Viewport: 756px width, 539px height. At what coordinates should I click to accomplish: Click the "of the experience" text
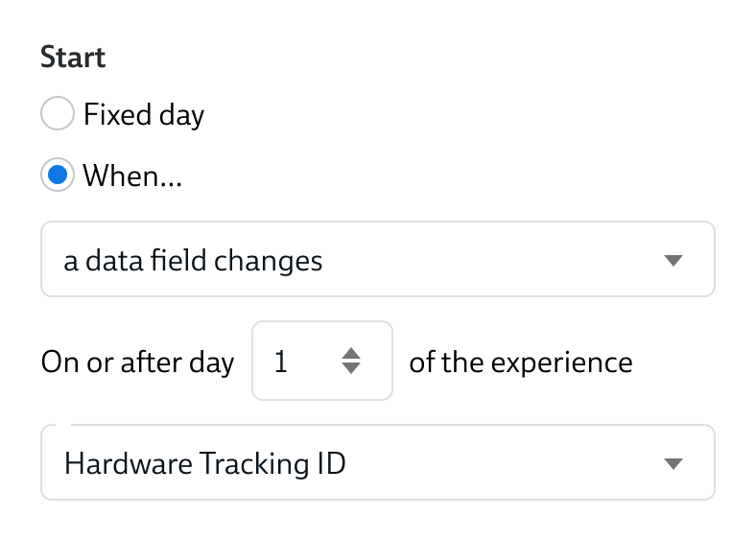pos(521,362)
